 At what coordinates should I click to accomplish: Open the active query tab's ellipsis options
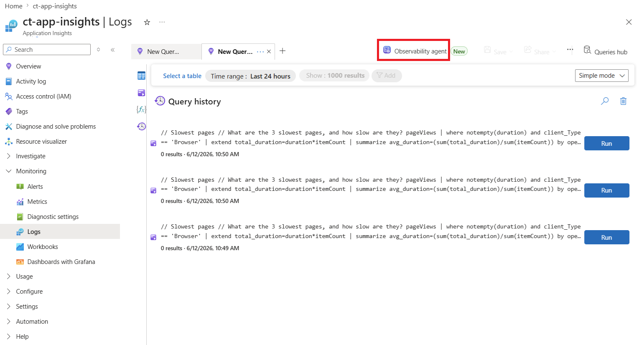(x=260, y=52)
